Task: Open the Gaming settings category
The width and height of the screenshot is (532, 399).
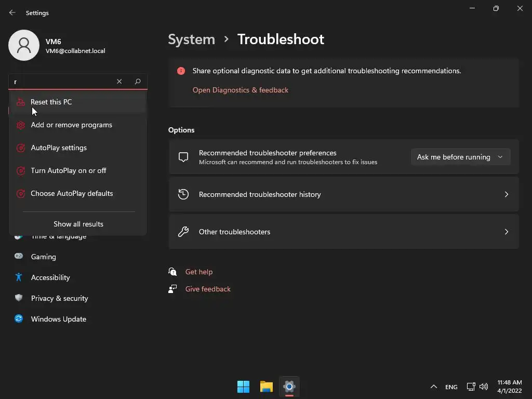Action: click(x=44, y=257)
